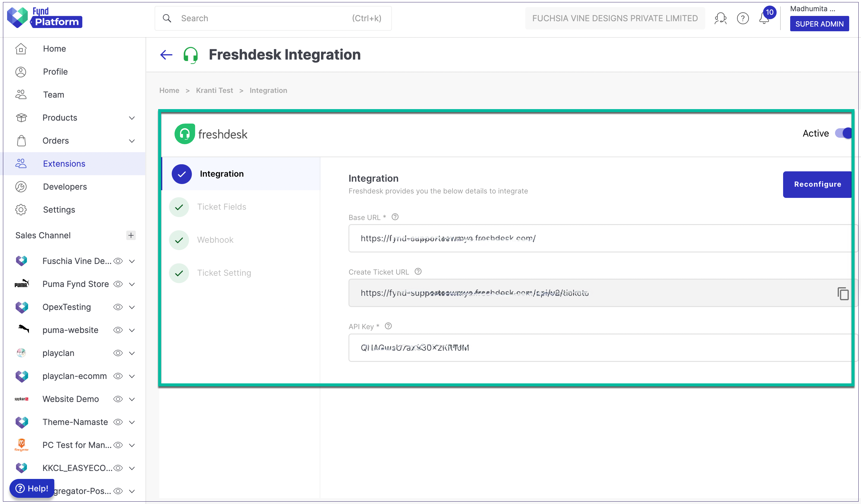861x504 pixels.
Task: Click the Fynd Platform logo
Action: (45, 17)
